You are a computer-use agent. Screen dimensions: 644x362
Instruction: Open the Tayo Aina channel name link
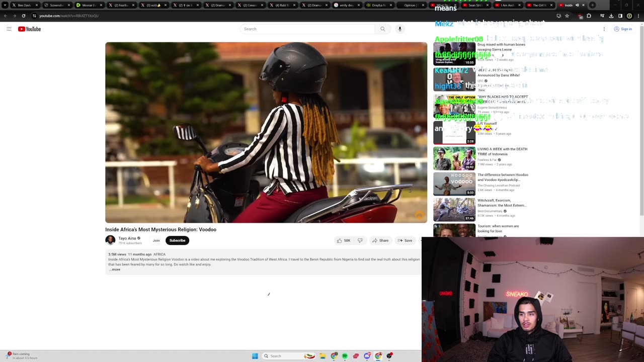click(x=127, y=238)
